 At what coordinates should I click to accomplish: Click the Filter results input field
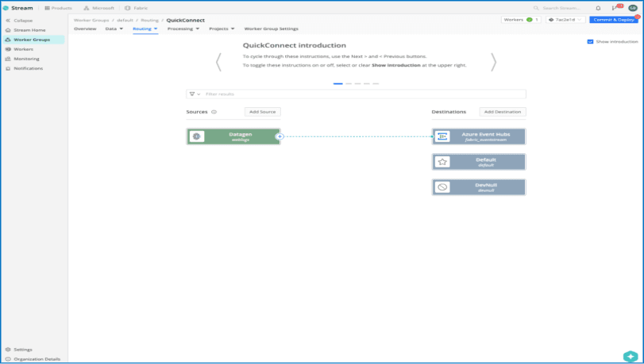[357, 94]
